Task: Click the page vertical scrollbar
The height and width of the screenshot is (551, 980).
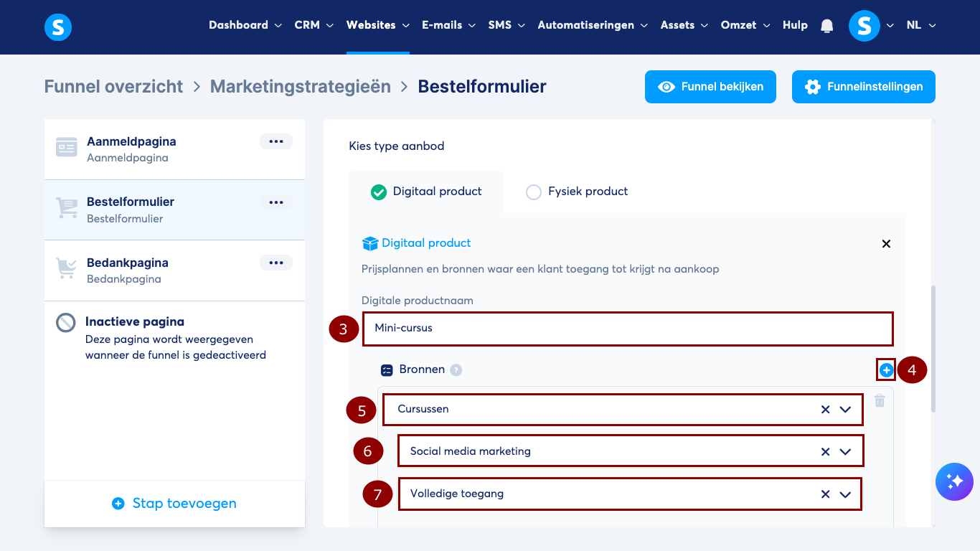Action: pos(933,349)
